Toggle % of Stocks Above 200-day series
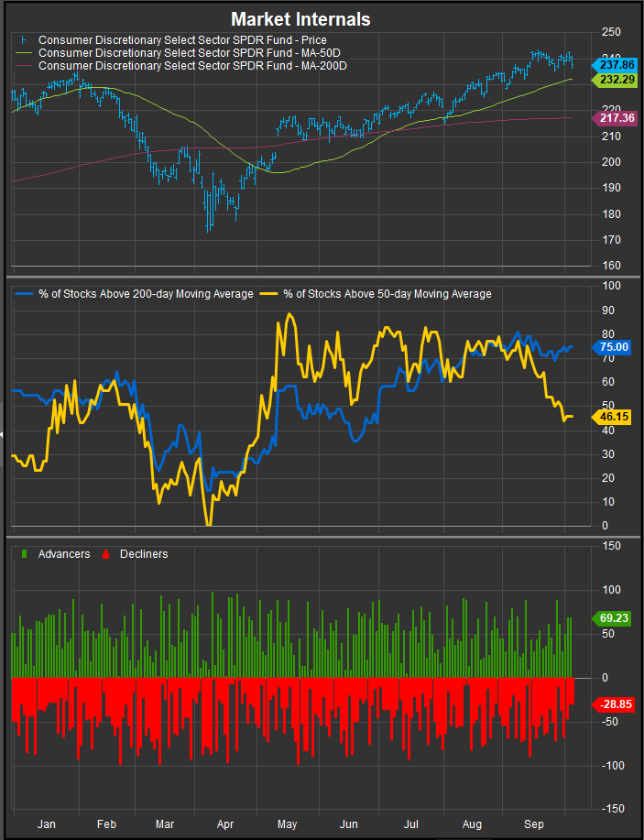The height and width of the screenshot is (840, 644). [x=137, y=294]
